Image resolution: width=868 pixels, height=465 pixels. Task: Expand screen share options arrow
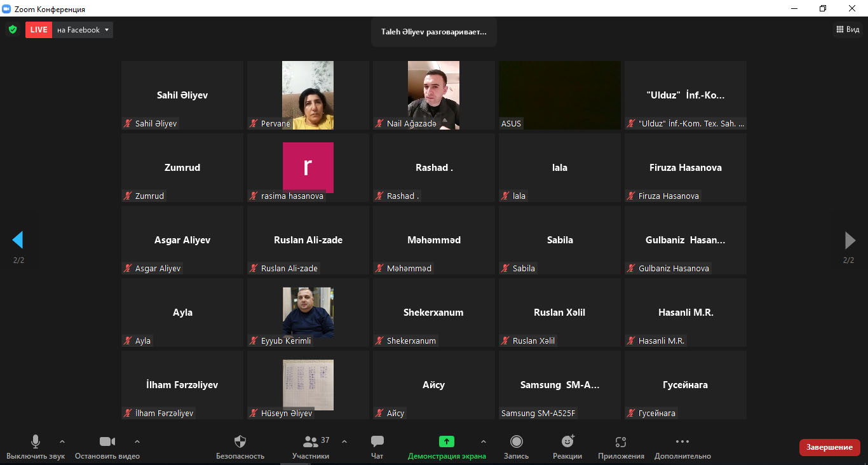point(483,441)
